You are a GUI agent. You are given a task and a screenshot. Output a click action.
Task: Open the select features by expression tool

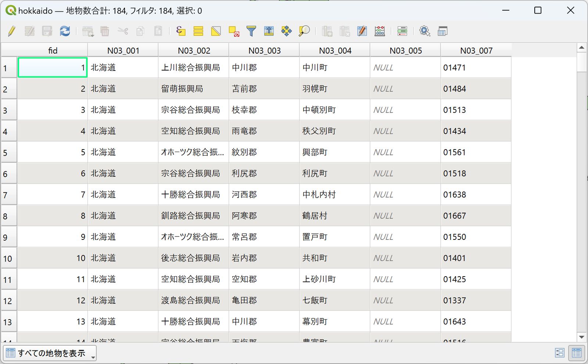pyautogui.click(x=180, y=31)
